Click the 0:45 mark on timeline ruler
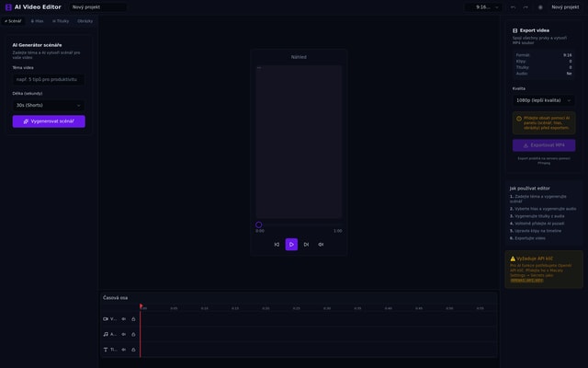The height and width of the screenshot is (368, 588). tap(419, 308)
